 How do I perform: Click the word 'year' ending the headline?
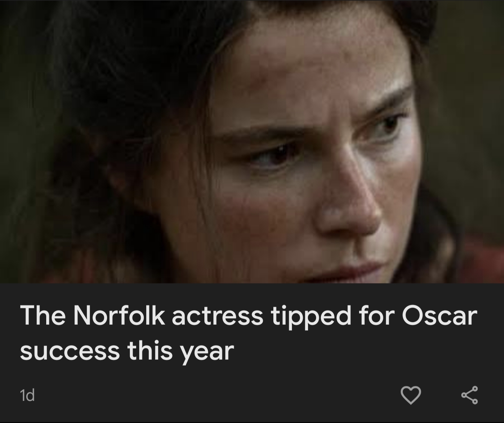pos(207,352)
